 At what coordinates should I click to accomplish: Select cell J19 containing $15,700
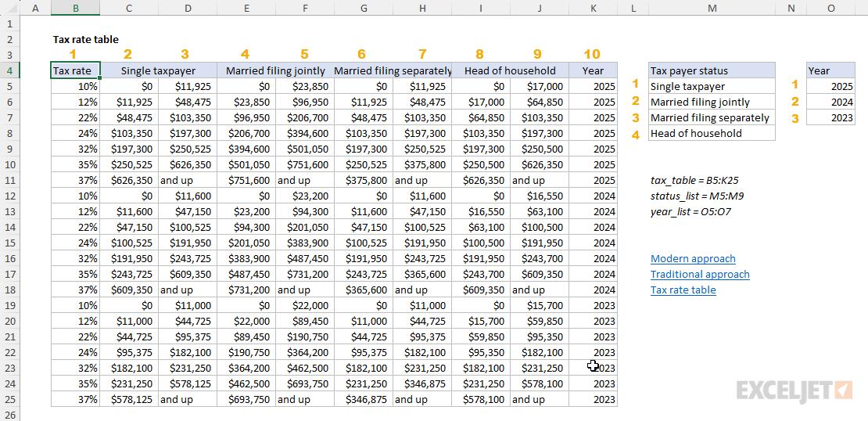click(x=540, y=305)
